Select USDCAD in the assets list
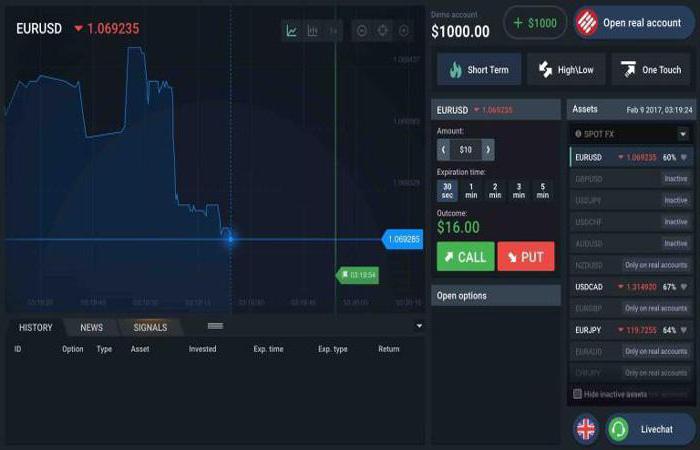Image resolution: width=700 pixels, height=450 pixels. 631,287
